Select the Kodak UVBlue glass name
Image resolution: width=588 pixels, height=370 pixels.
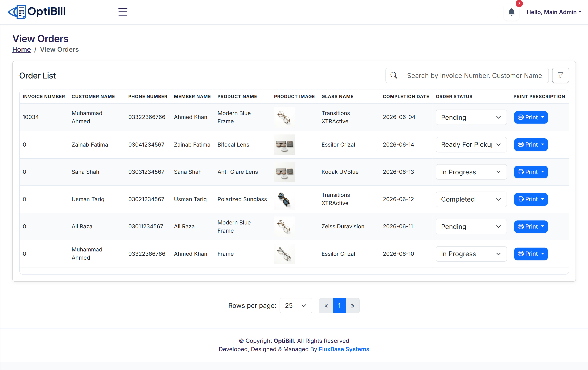click(340, 172)
